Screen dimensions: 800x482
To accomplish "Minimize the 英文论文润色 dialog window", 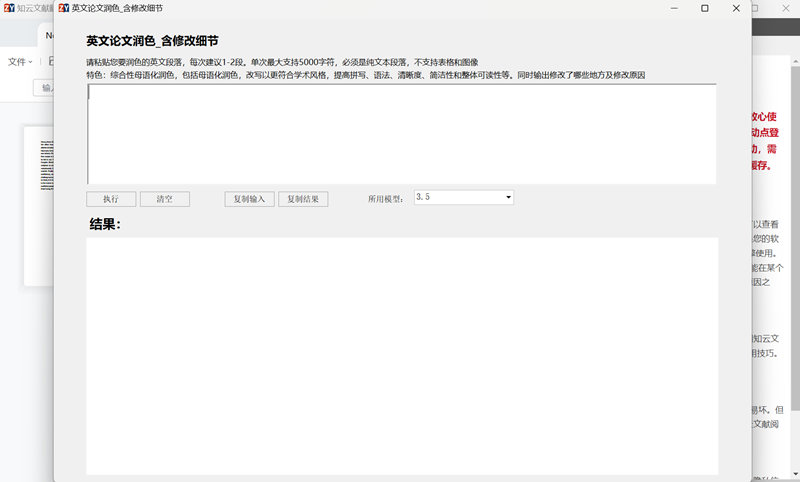I will point(674,8).
